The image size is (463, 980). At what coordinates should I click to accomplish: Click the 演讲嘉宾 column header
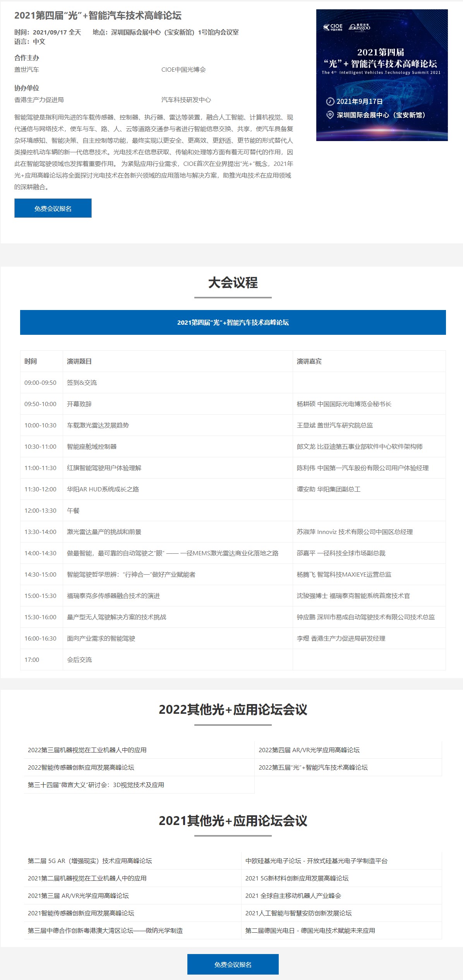pyautogui.click(x=309, y=361)
